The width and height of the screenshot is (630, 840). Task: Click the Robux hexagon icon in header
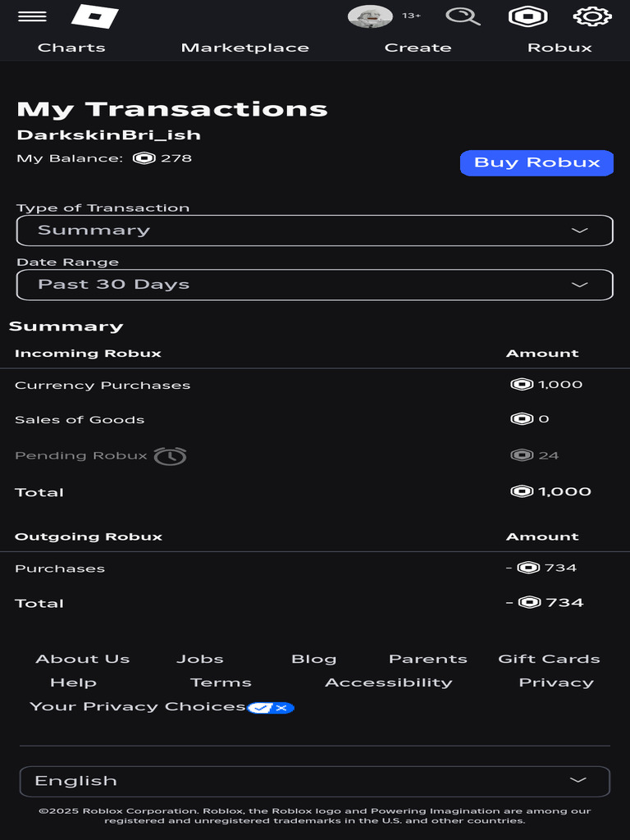(x=527, y=16)
